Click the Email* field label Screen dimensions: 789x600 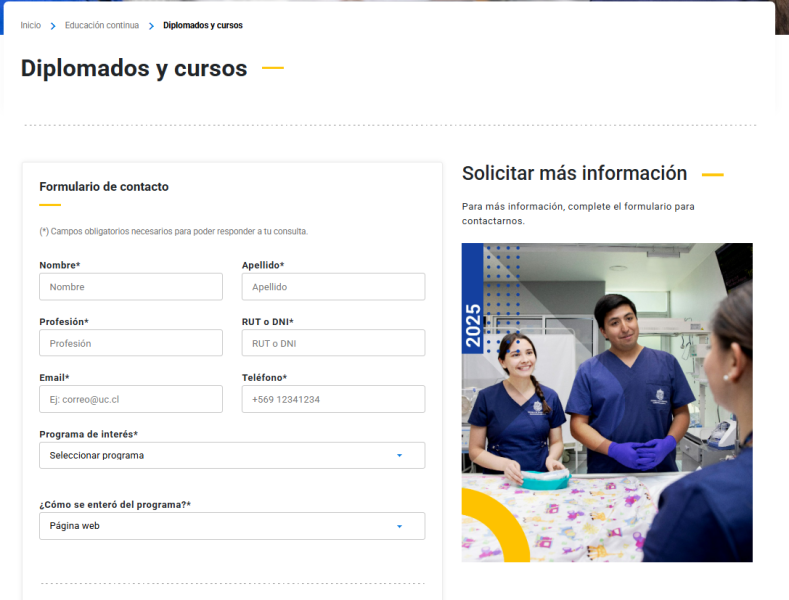54,378
